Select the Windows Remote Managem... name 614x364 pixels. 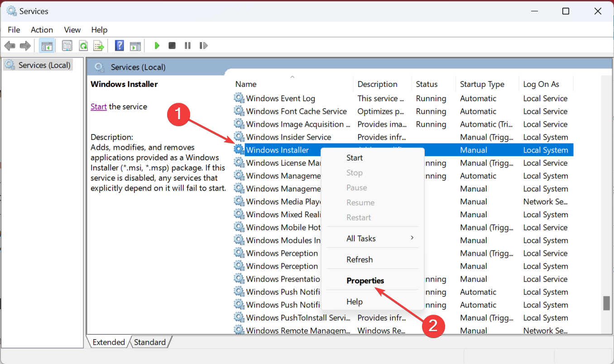[x=298, y=330]
